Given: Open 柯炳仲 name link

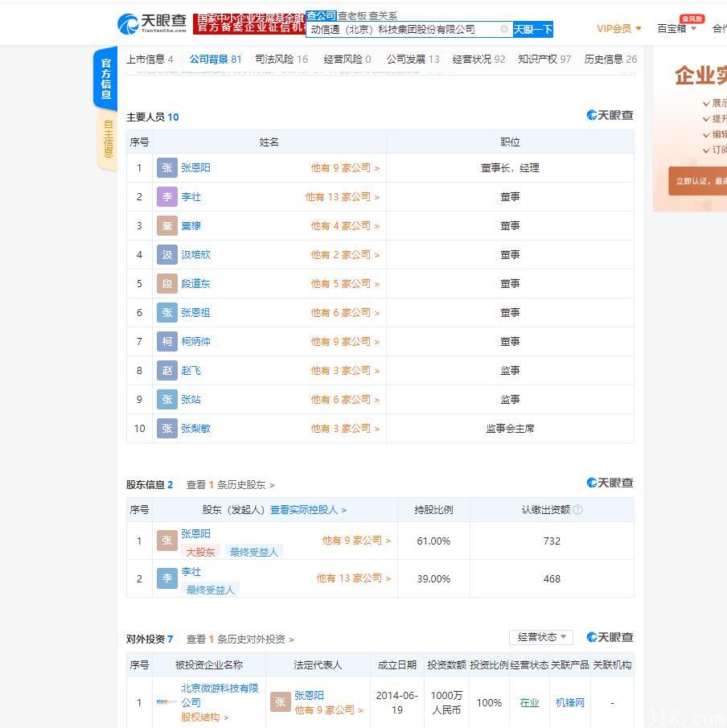Looking at the screenshot, I should coord(195,342).
